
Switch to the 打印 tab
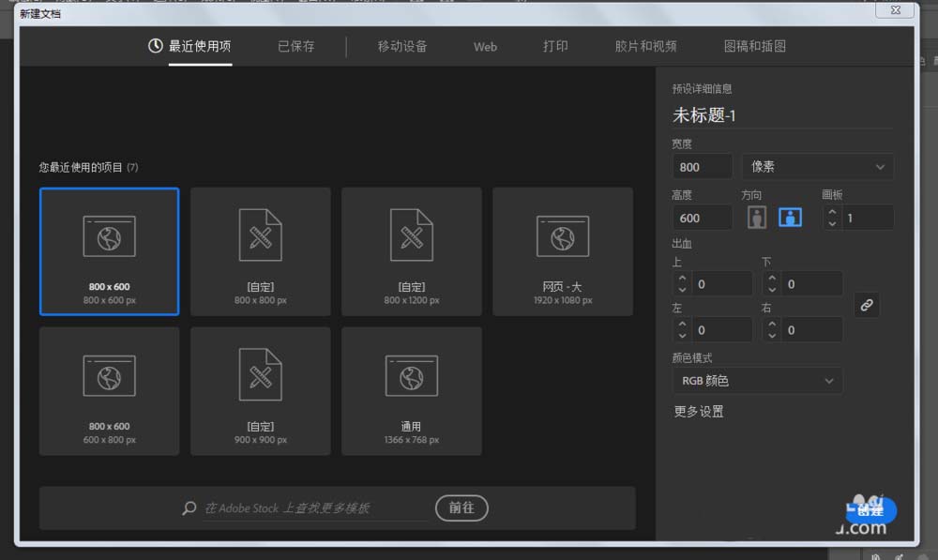click(x=555, y=46)
